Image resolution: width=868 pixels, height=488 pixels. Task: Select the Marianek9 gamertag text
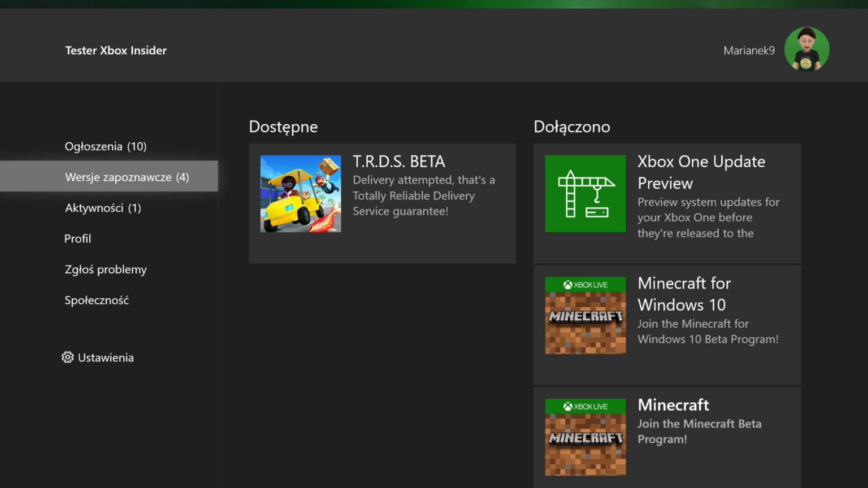click(749, 50)
